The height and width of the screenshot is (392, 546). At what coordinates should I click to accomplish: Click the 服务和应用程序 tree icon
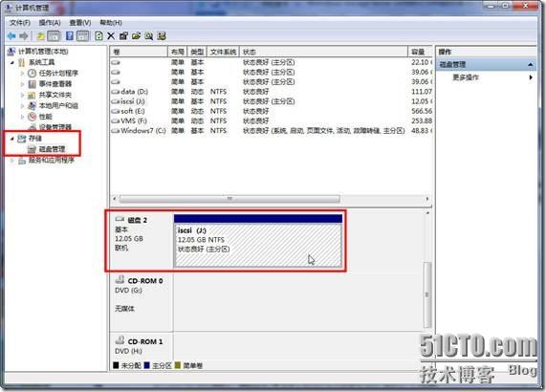(22, 161)
